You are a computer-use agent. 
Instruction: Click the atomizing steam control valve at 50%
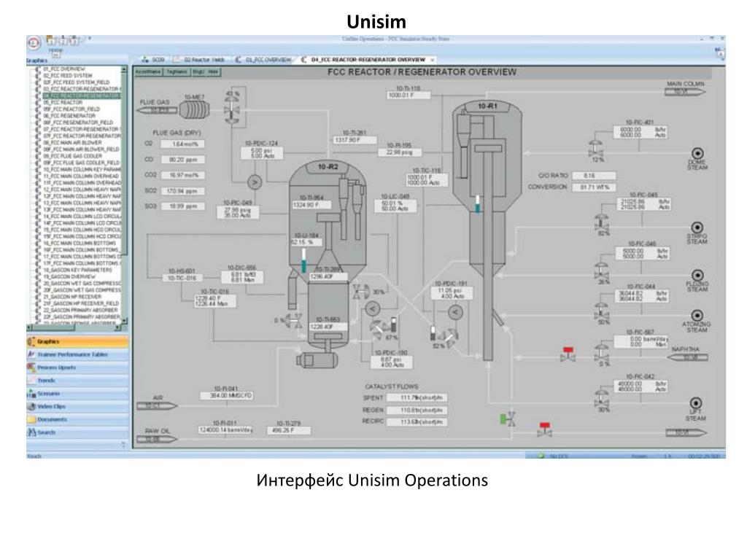coord(602,311)
